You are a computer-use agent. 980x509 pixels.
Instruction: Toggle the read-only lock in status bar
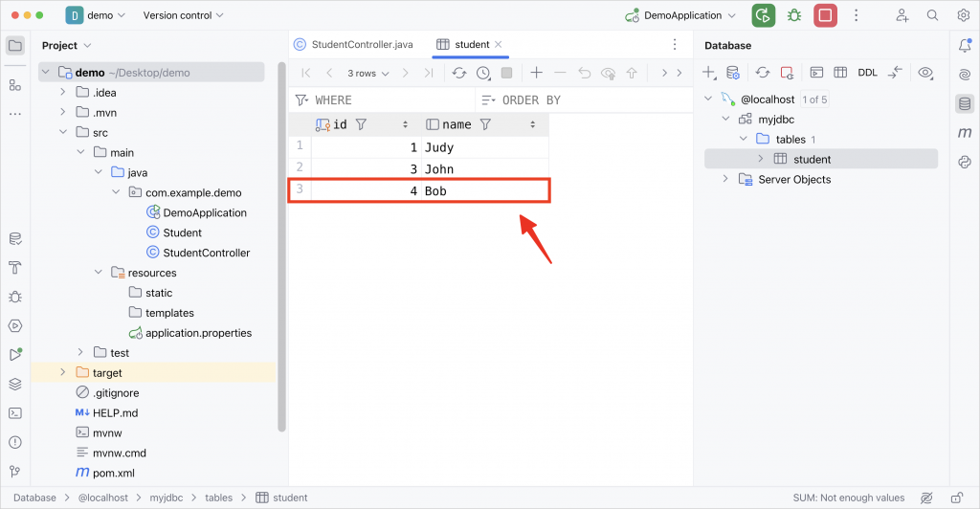pos(957,498)
